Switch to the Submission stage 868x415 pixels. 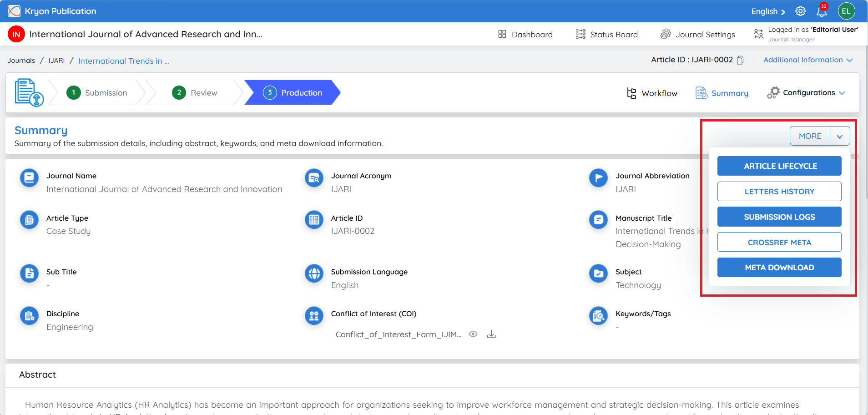pos(97,93)
